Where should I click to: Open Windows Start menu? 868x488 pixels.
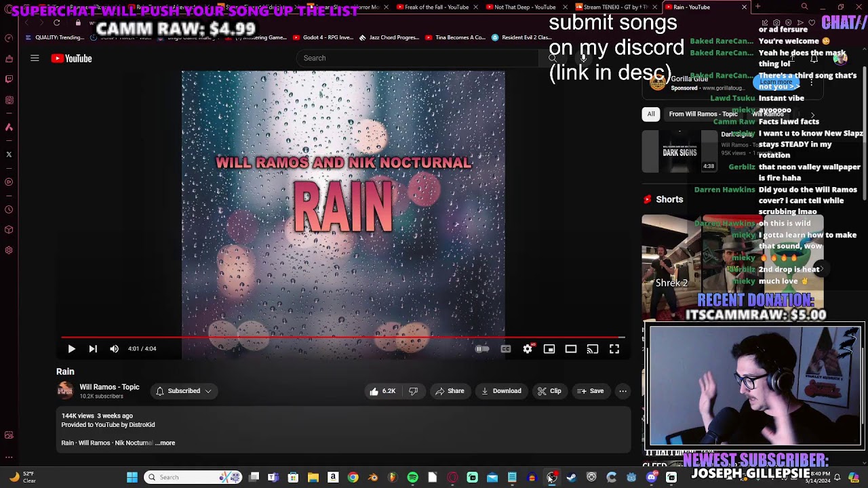point(132,477)
